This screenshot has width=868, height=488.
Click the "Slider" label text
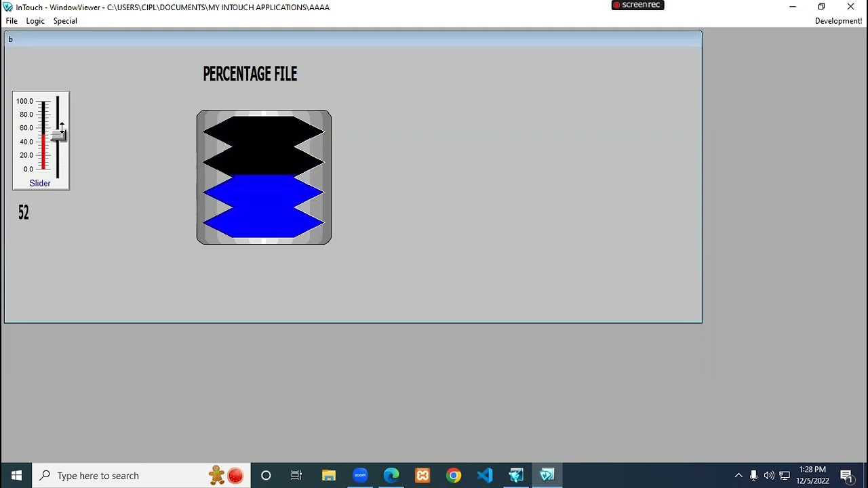tap(40, 183)
